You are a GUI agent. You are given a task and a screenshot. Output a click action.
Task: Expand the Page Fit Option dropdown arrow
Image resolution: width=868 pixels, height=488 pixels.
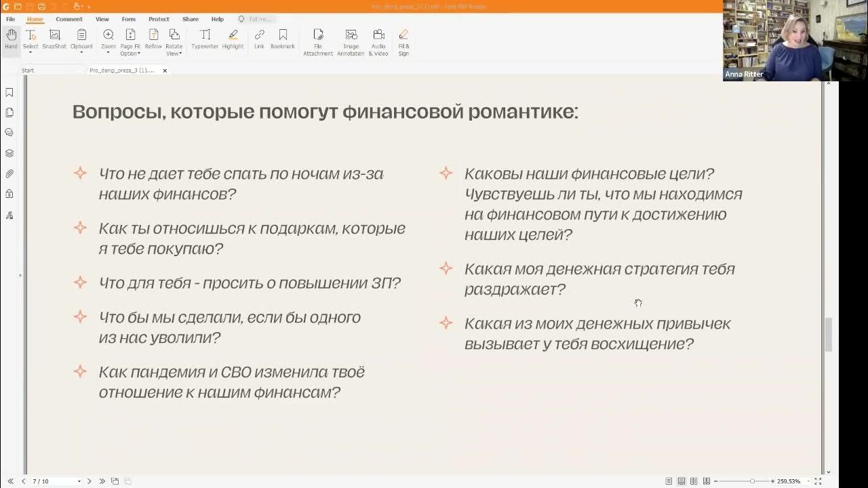point(139,54)
